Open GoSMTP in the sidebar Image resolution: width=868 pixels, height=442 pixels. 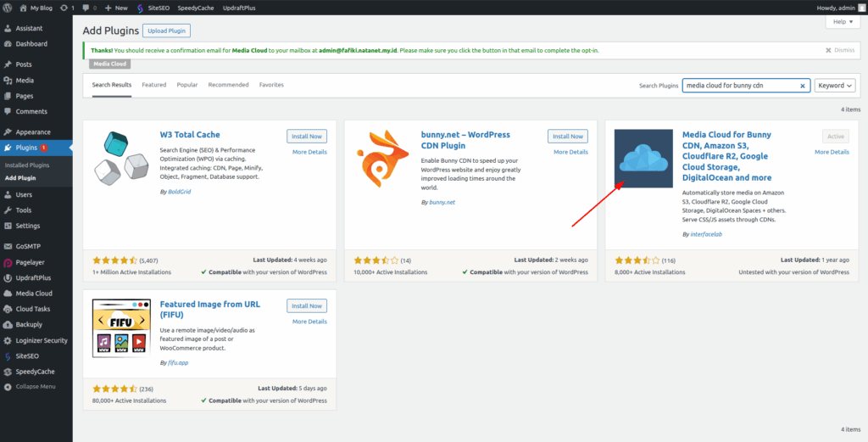(28, 247)
